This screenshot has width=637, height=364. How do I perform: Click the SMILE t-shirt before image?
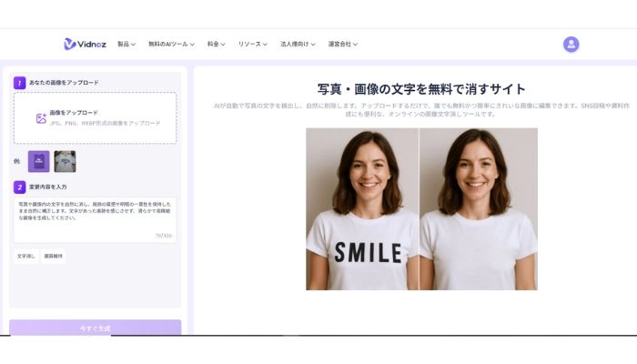pyautogui.click(x=362, y=208)
